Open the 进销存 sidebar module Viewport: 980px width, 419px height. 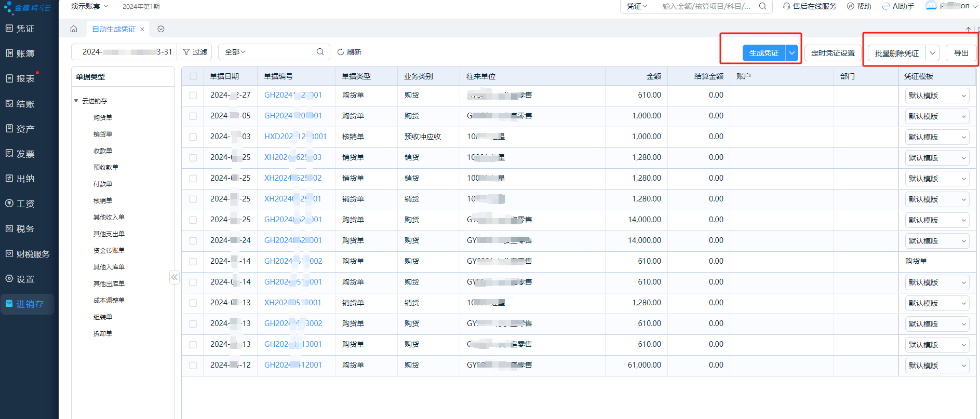click(x=29, y=304)
